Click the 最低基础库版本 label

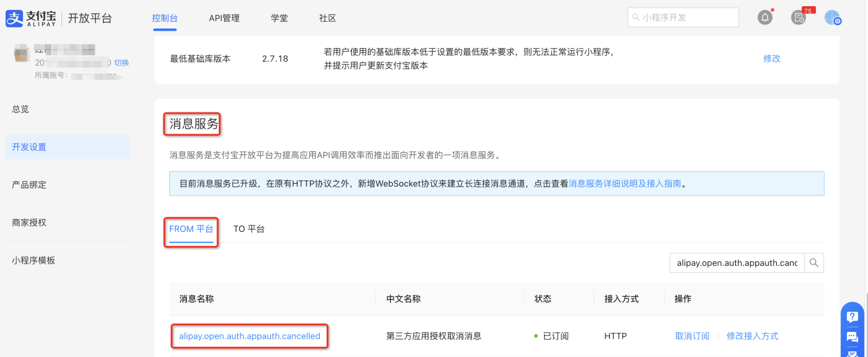click(x=201, y=58)
